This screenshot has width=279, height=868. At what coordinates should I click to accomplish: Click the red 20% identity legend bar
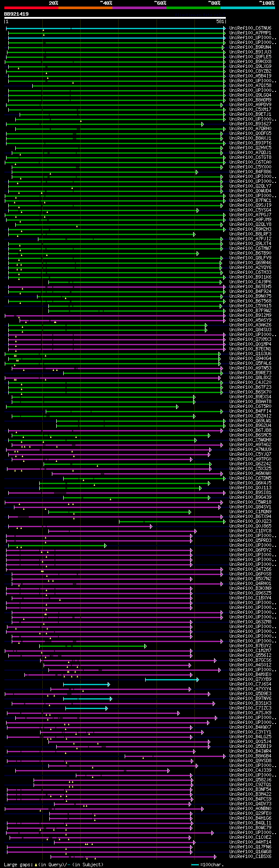(31, 7)
